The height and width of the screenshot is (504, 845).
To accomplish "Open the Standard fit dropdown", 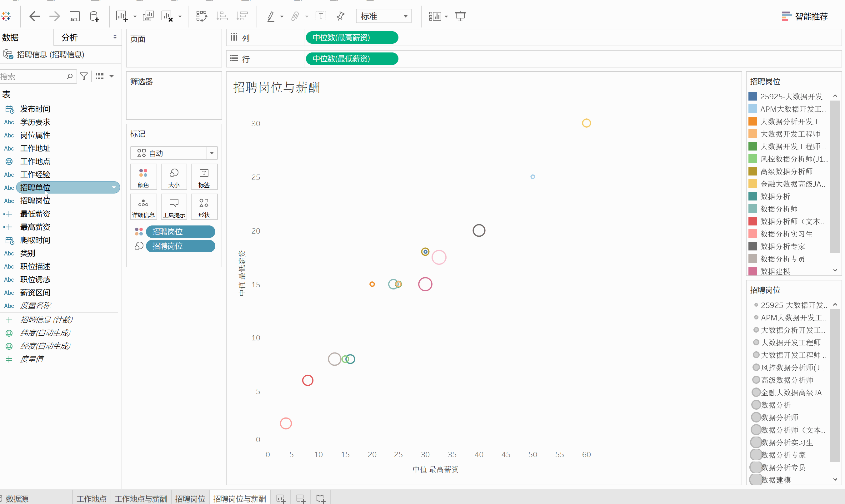I will tap(405, 16).
